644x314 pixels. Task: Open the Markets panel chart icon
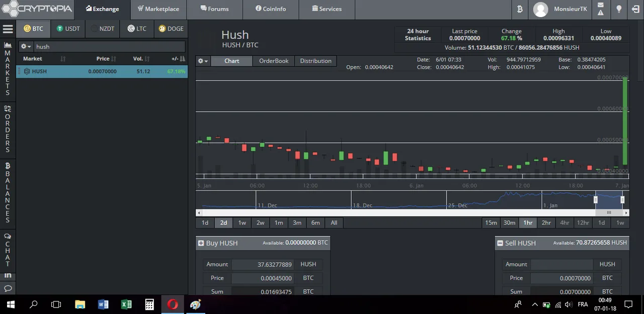point(8,45)
